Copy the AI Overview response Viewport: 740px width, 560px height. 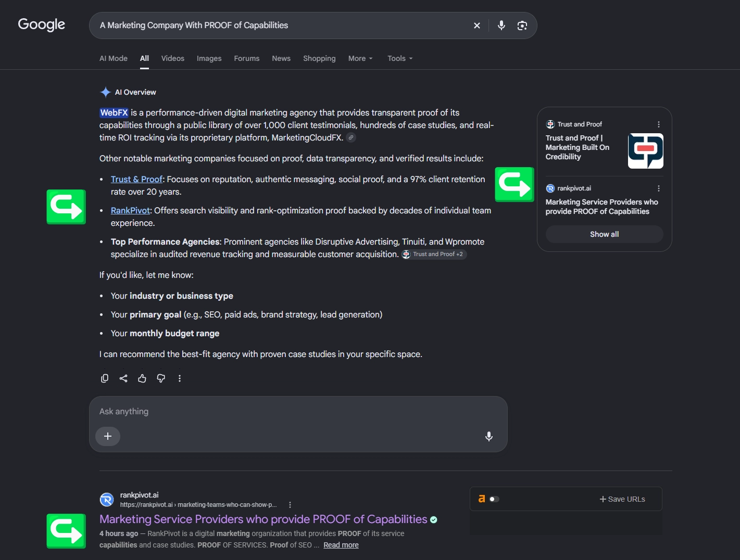click(105, 378)
